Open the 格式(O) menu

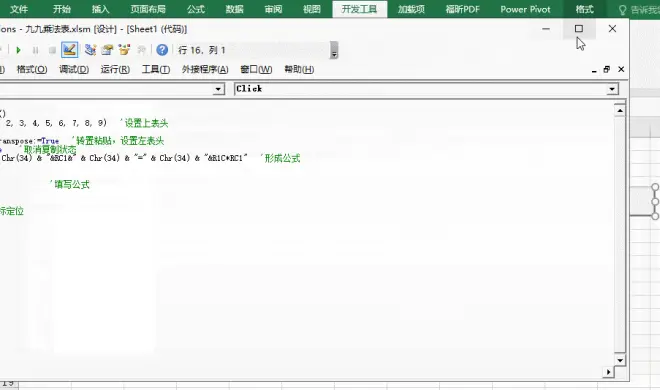click(x=32, y=69)
